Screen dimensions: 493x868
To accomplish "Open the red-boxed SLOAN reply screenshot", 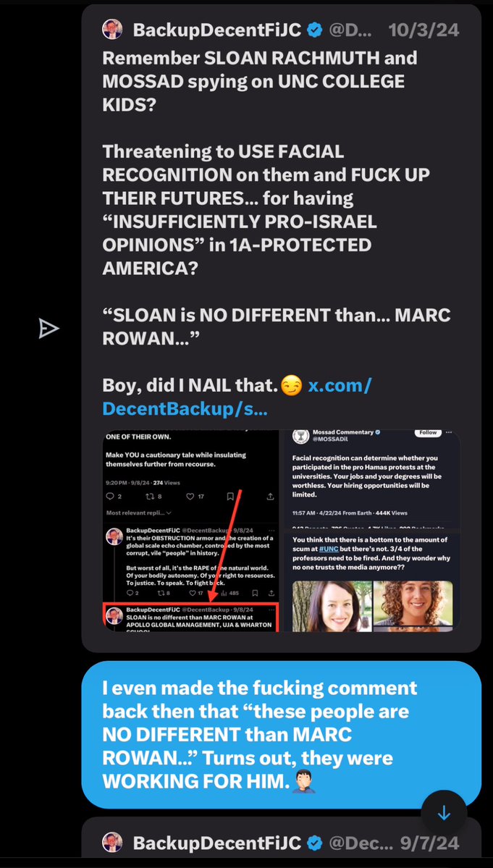I will 191,617.
